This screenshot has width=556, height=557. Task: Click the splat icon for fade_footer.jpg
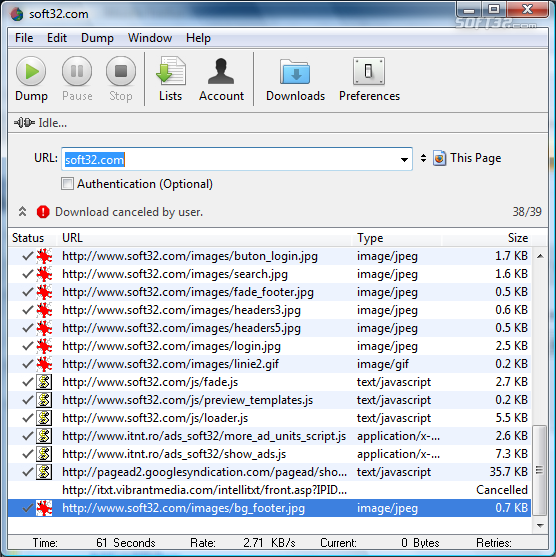pos(44,292)
